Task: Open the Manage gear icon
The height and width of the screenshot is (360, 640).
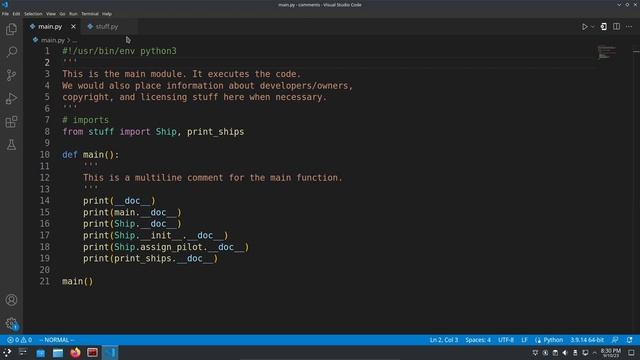Action: (x=11, y=324)
